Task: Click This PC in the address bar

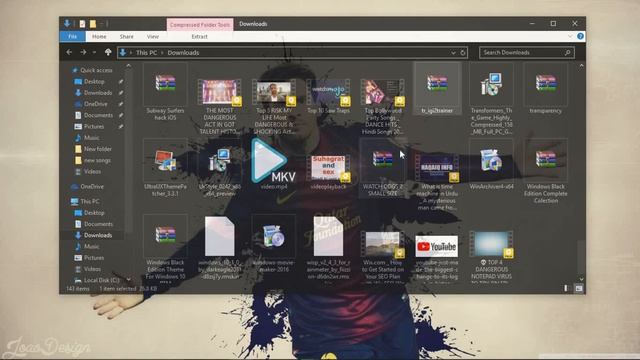Action: click(x=147, y=53)
